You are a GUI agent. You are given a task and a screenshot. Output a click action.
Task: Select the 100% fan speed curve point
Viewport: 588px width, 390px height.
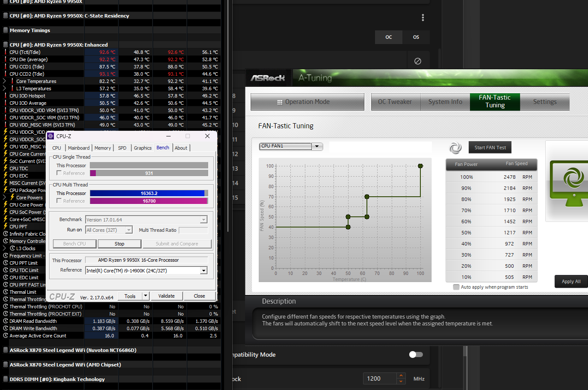(x=420, y=166)
